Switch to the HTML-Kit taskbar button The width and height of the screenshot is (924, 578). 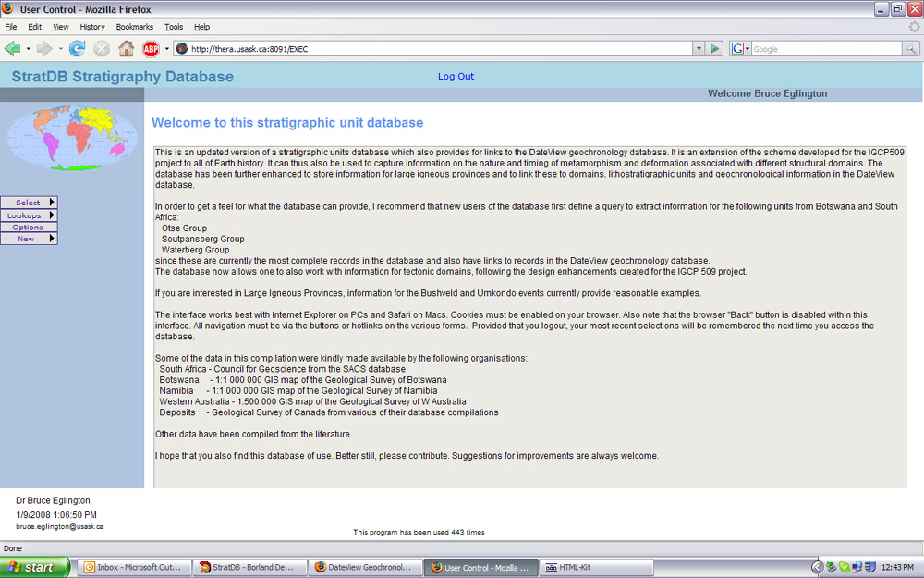(x=597, y=568)
